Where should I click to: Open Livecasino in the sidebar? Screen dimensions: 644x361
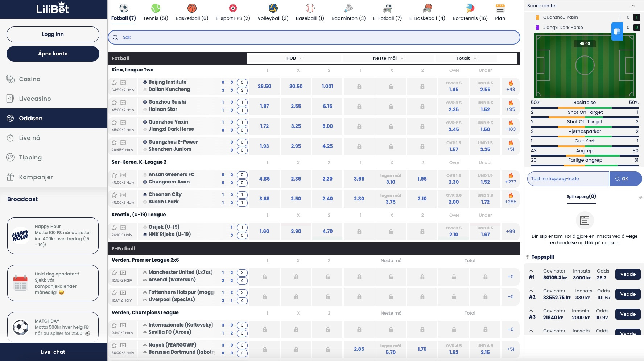click(x=35, y=99)
